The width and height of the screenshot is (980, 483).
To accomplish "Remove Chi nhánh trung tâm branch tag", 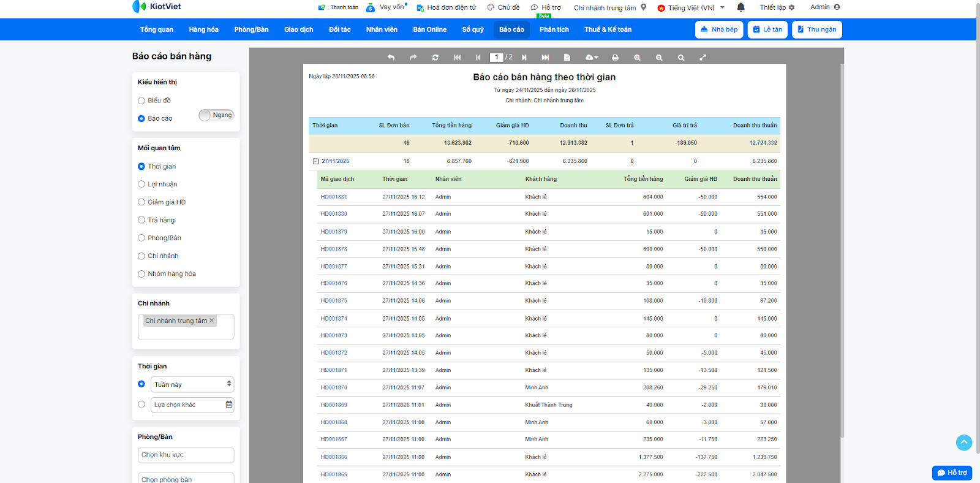I will [x=212, y=321].
